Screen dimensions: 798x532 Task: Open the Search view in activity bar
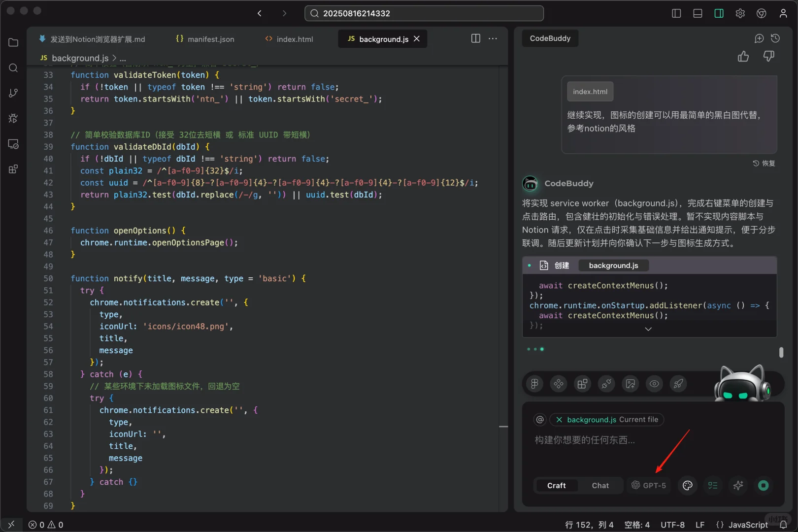(x=13, y=68)
